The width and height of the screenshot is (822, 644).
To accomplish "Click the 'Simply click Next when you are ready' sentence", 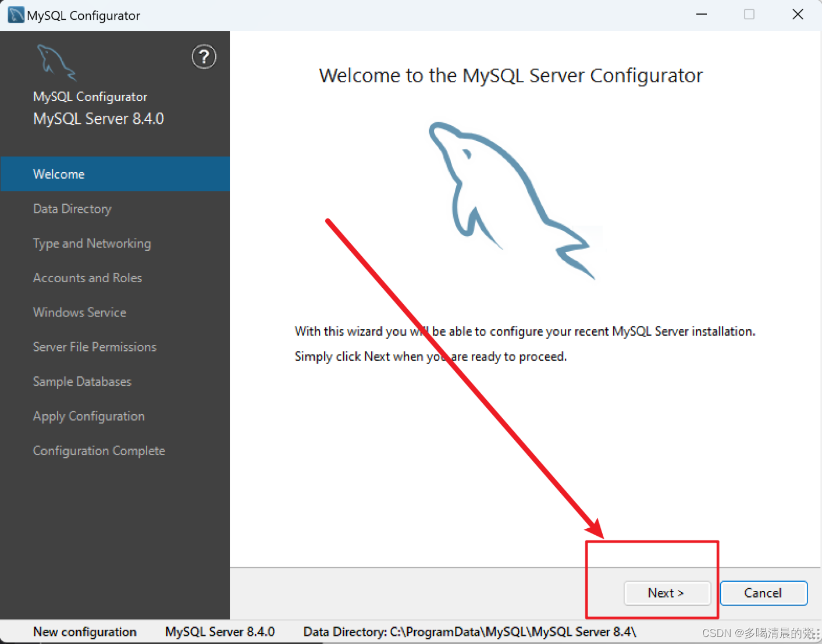I will (430, 357).
